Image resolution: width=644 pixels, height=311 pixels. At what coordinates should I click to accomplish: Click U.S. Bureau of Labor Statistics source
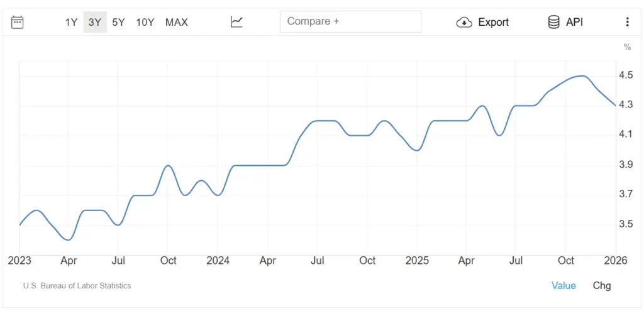click(x=77, y=286)
